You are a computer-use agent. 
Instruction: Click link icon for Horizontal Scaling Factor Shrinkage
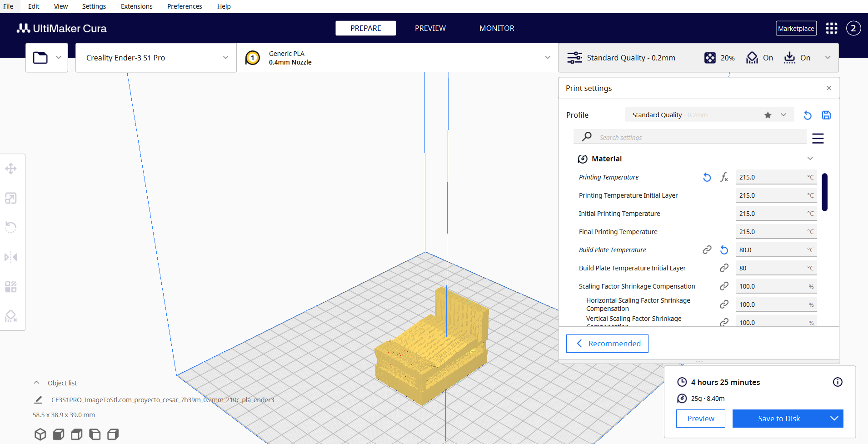(724, 304)
